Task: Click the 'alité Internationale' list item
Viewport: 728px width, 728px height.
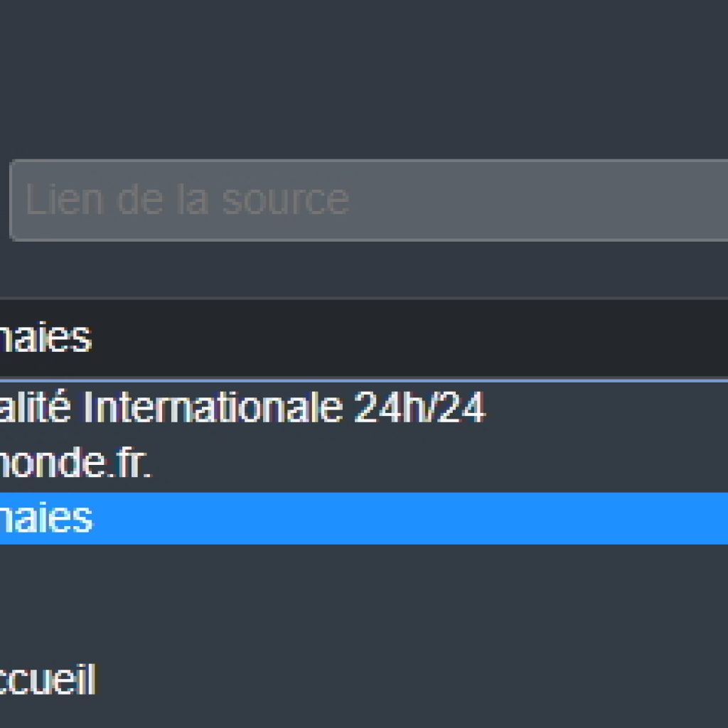Action: tap(364, 407)
